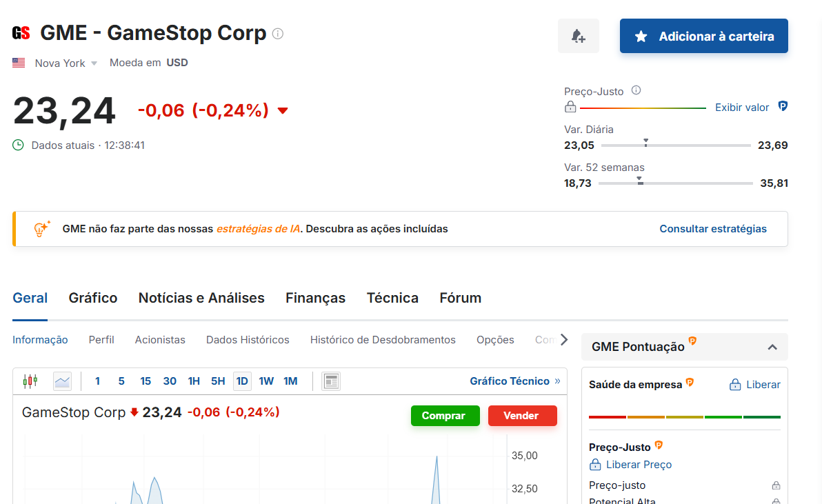Click the clock icon near Dados atuais

pos(19,145)
